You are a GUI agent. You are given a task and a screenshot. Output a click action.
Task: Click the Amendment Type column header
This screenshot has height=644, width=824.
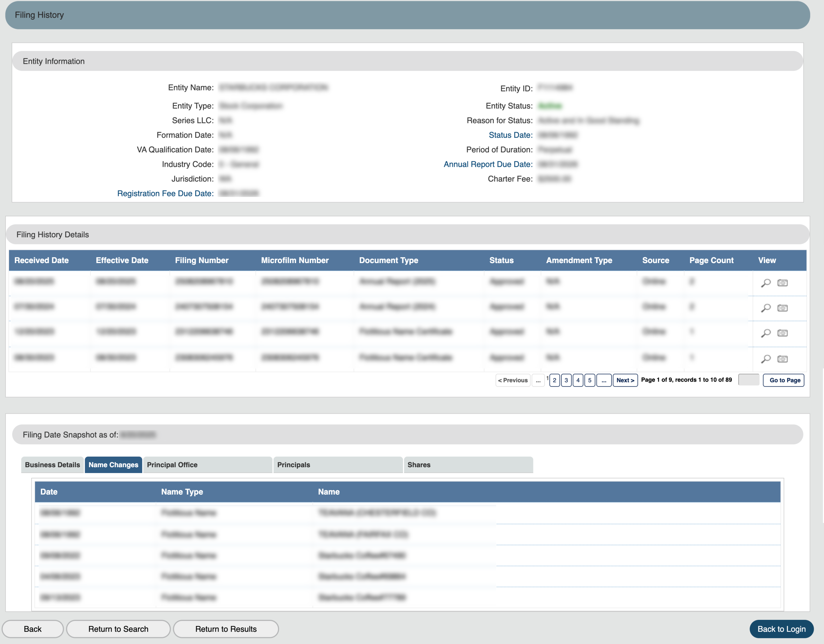(x=579, y=260)
